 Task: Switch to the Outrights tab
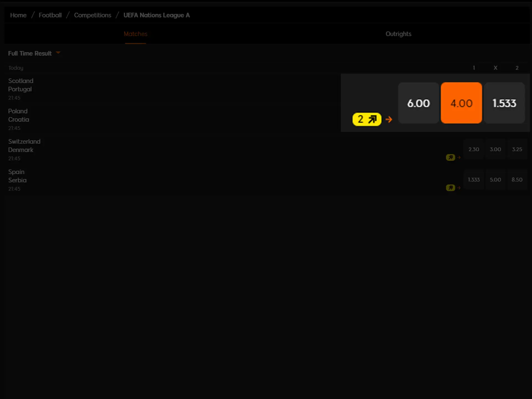[398, 34]
